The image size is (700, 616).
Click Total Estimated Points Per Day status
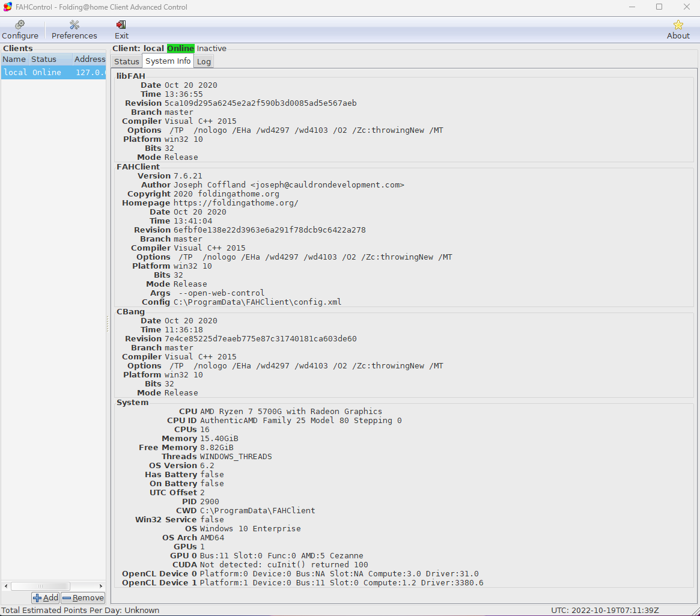[81, 610]
